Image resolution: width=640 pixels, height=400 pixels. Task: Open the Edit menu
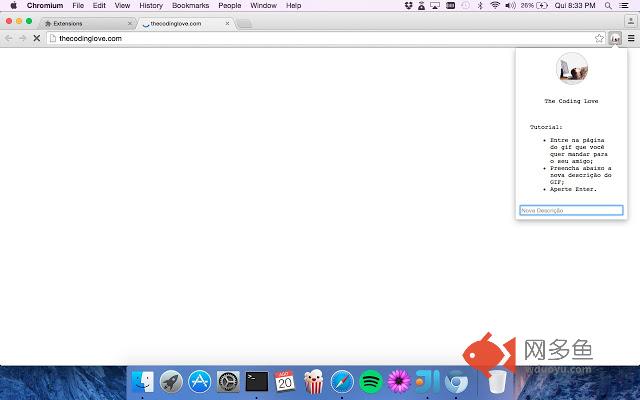(99, 5)
